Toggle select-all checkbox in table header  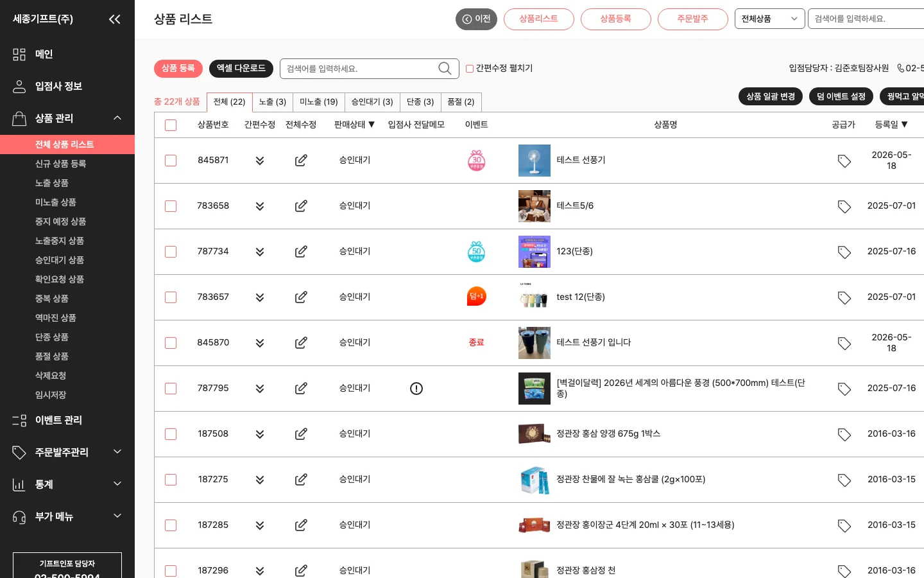pos(171,125)
